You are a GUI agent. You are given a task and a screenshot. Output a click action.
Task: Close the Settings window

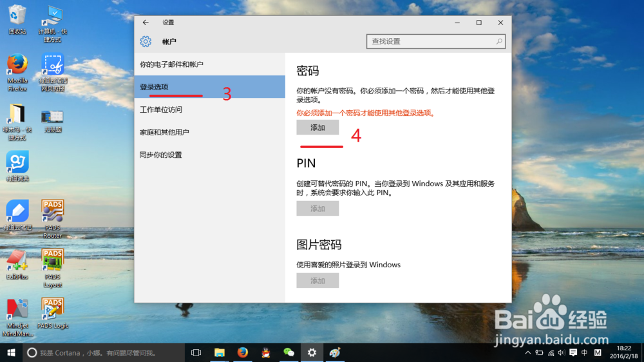500,23
